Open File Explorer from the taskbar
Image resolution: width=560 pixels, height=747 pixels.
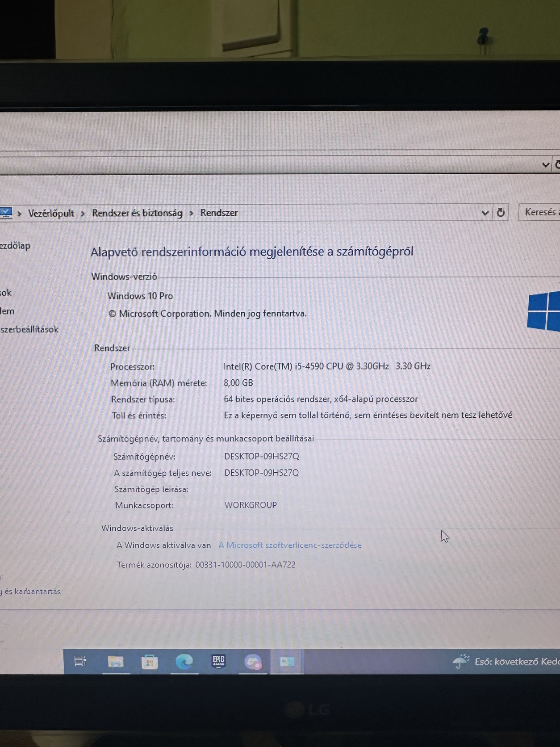point(116,662)
